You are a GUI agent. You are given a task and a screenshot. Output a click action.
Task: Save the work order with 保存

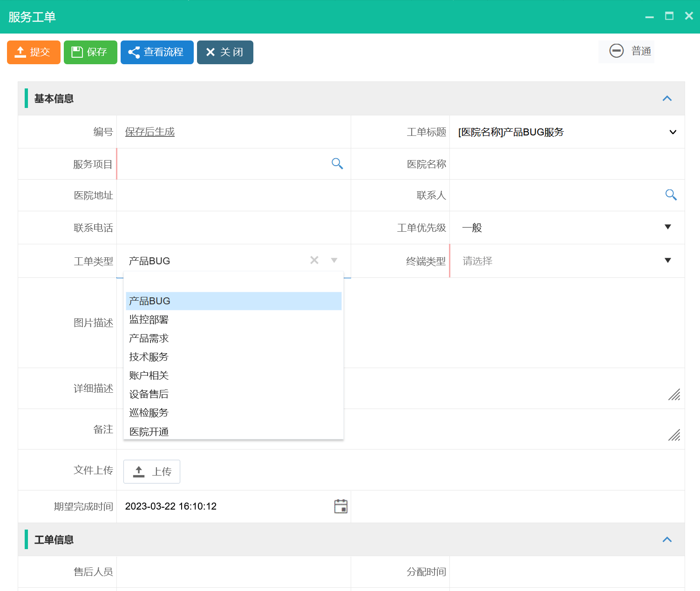click(x=90, y=52)
